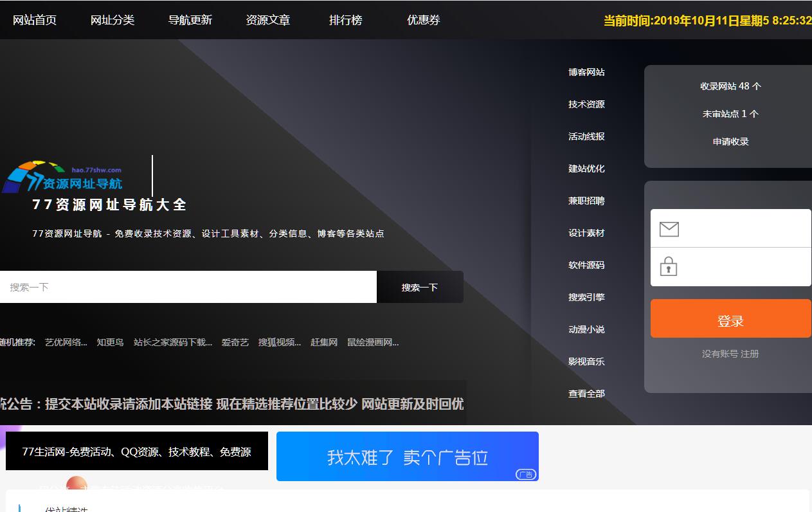Click 收录网站 48 个 stat
Screen dimensions: 812x512
click(x=731, y=86)
